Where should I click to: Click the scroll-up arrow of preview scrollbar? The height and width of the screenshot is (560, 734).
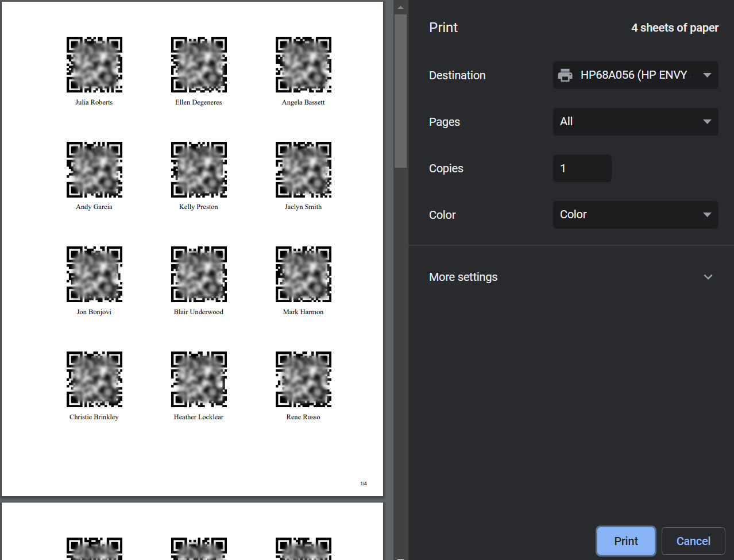(x=400, y=7)
